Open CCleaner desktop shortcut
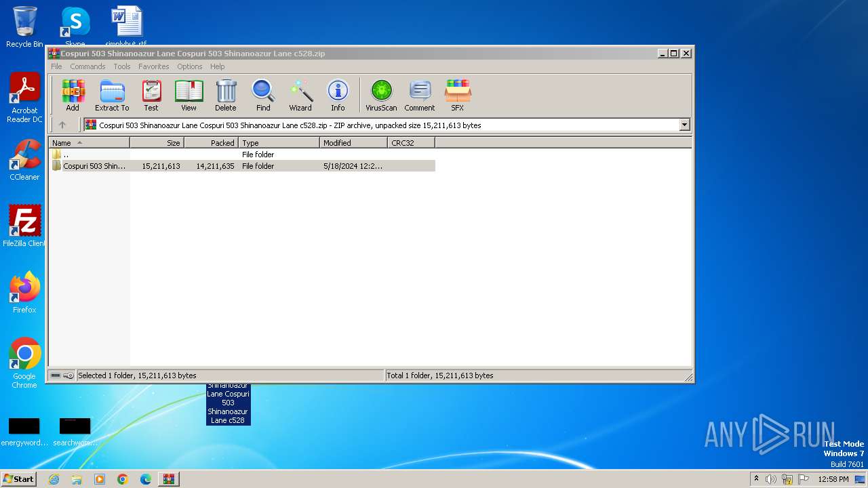868x488 pixels. [x=24, y=160]
